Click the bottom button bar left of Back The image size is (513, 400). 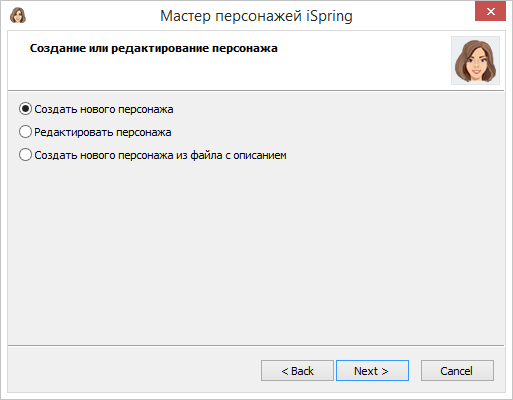tap(133, 370)
